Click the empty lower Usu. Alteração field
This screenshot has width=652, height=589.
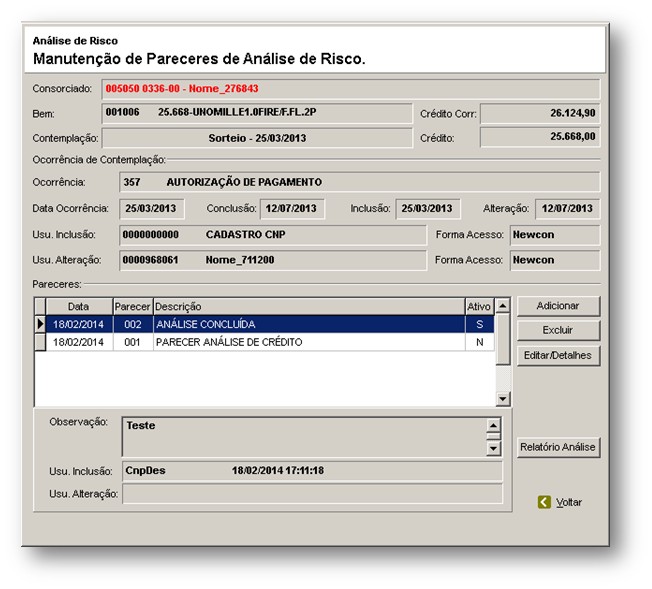point(312,494)
